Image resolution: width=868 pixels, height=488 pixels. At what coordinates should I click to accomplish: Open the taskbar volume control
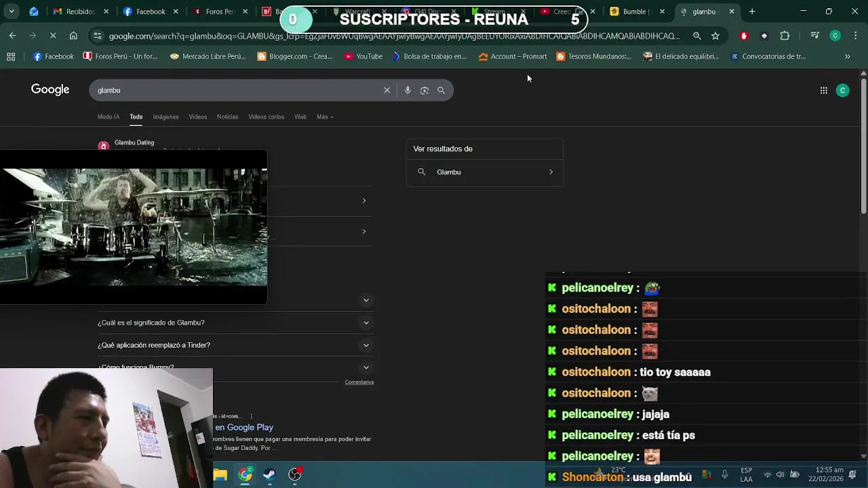[x=780, y=474]
